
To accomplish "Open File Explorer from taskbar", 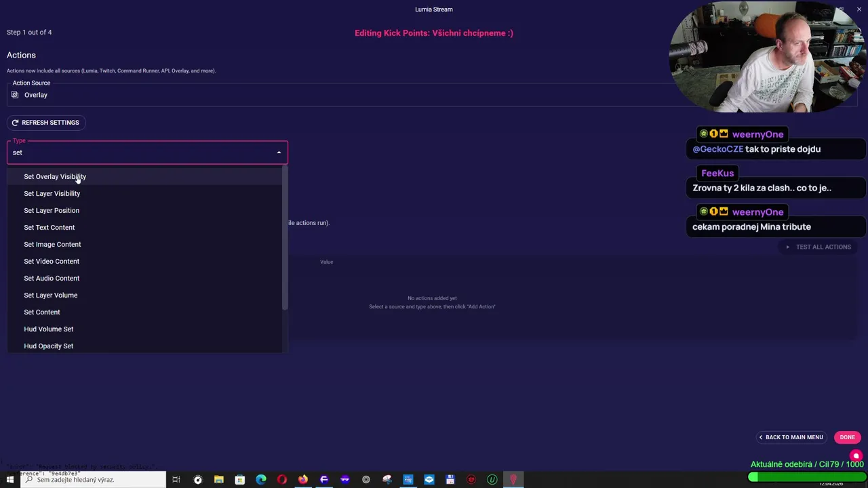I will (x=219, y=480).
